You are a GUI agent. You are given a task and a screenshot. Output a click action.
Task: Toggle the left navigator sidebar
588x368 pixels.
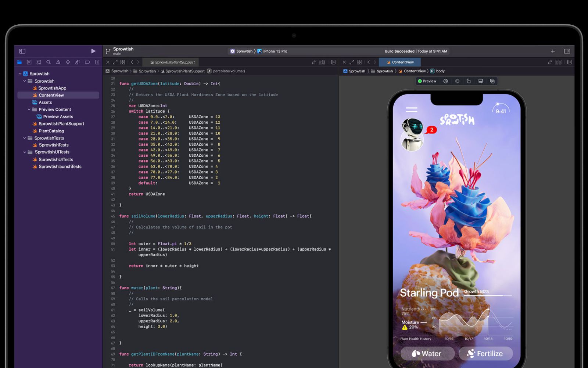(22, 51)
